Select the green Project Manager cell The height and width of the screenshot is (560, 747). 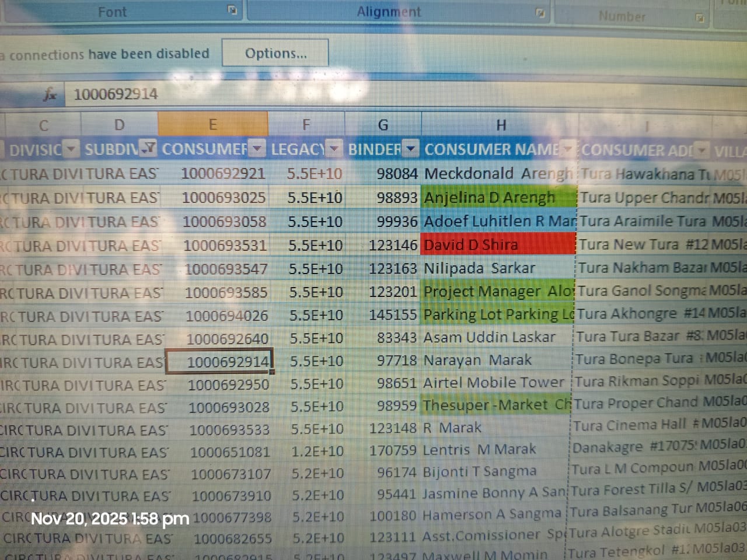pyautogui.click(x=498, y=291)
